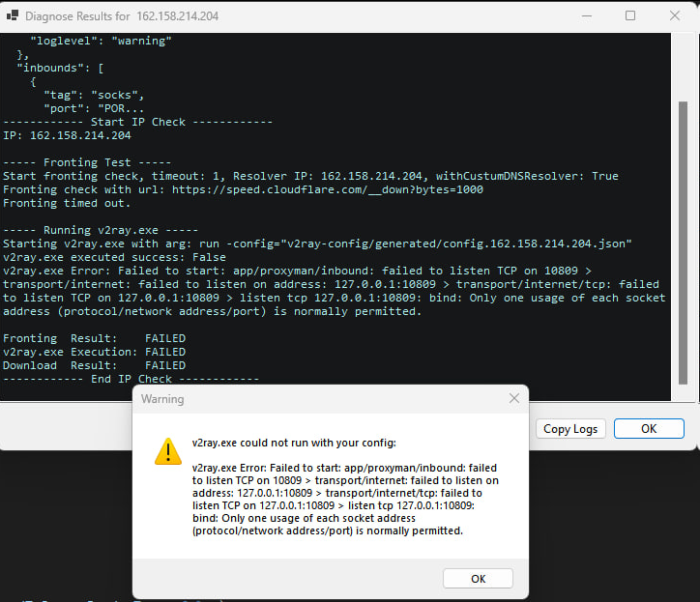
Task: Click the Diagnose Results window app icon
Action: pyautogui.click(x=13, y=16)
